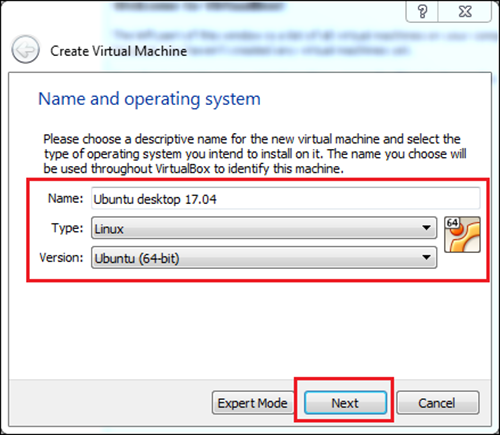This screenshot has width=500, height=435.
Task: Click Next to continue the wizard
Action: pyautogui.click(x=345, y=403)
